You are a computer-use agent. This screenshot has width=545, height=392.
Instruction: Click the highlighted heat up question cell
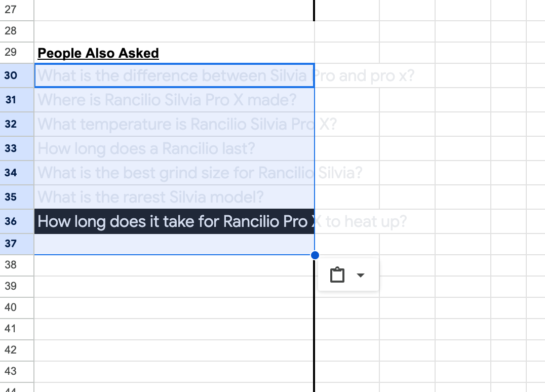click(x=174, y=221)
